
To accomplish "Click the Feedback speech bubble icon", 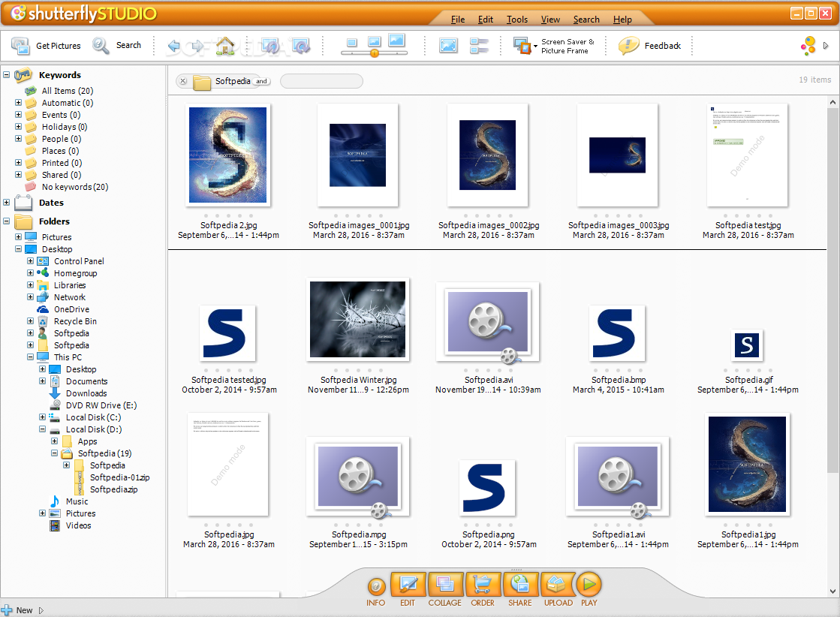I will 629,46.
